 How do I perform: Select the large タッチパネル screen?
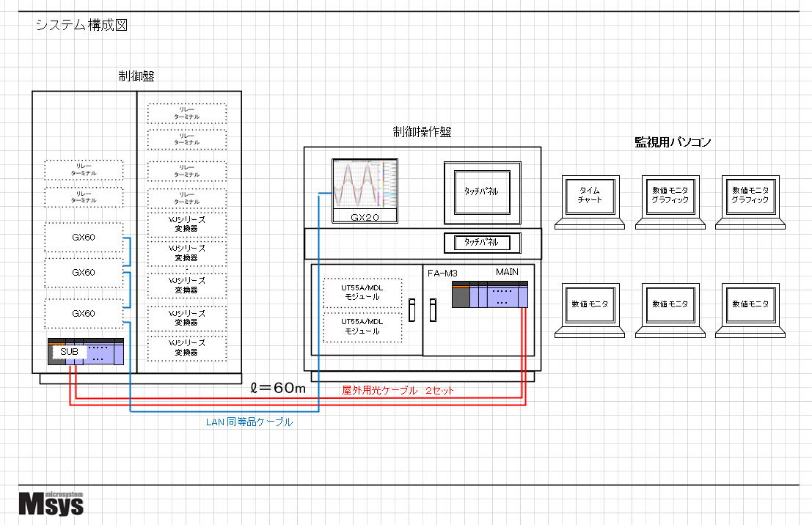482,193
